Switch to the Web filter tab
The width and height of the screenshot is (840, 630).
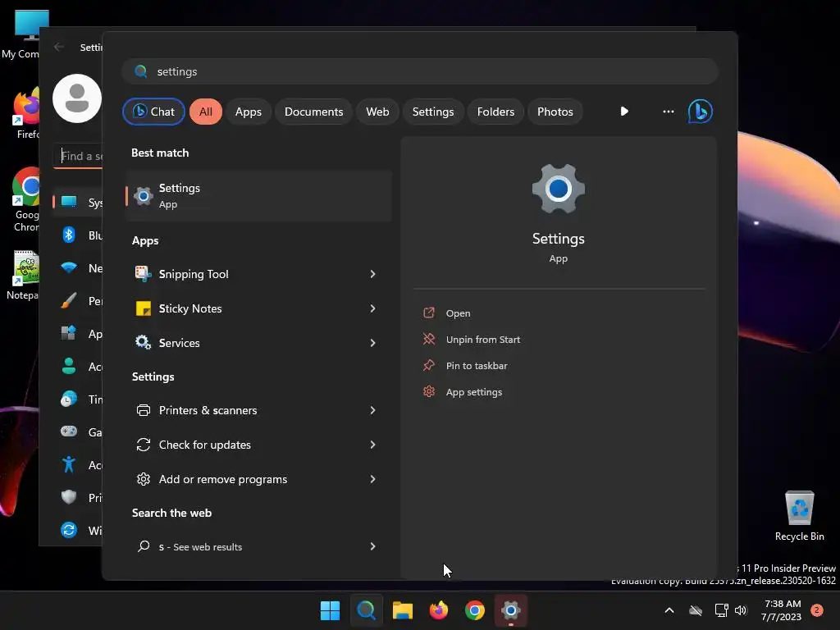click(377, 112)
